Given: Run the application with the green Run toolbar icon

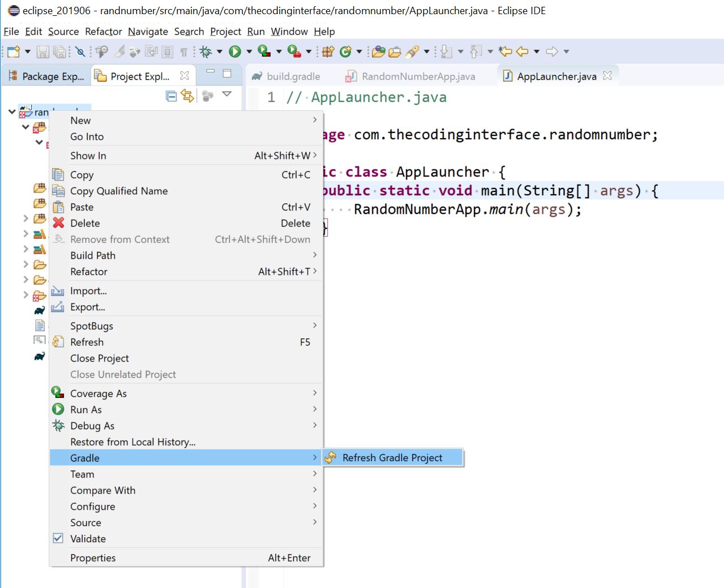Looking at the screenshot, I should click(235, 51).
